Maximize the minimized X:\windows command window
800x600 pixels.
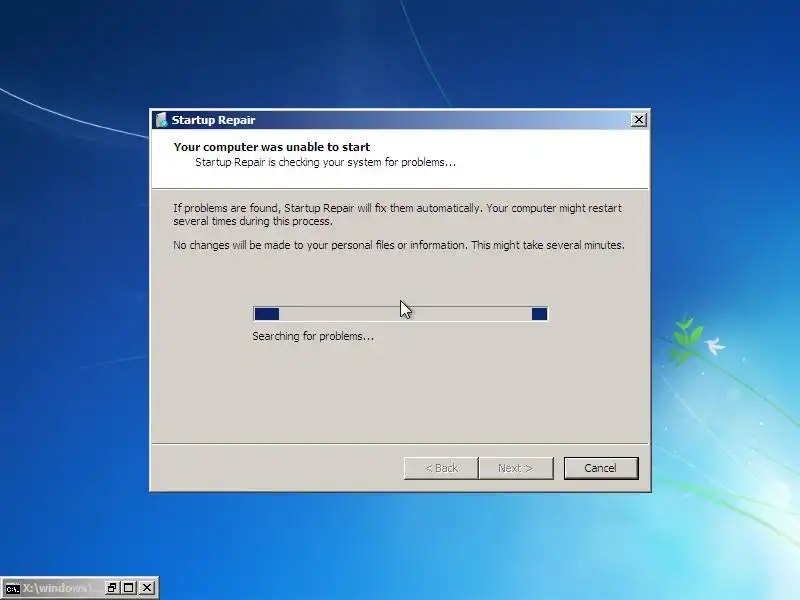(x=129, y=588)
